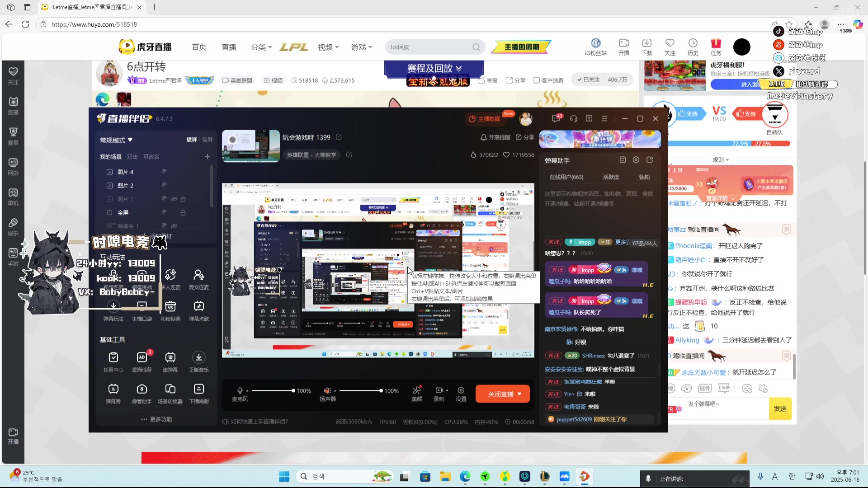Toggle 已关注 follow state on Huya page

click(x=589, y=80)
